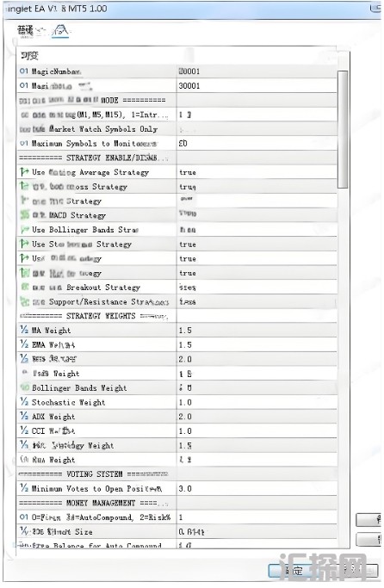Click the double icon beside MA Weight
Image resolution: width=384 pixels, height=588 pixels.
coord(24,330)
